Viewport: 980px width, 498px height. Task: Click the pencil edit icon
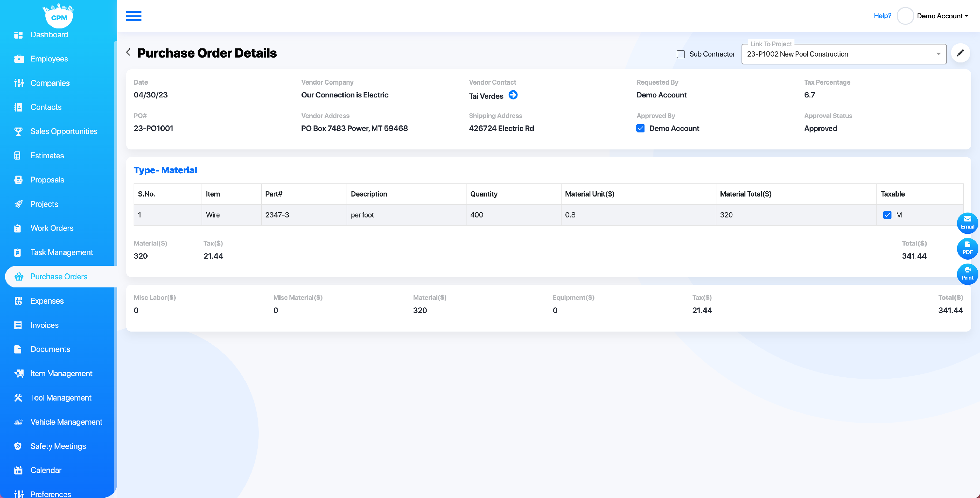[960, 53]
